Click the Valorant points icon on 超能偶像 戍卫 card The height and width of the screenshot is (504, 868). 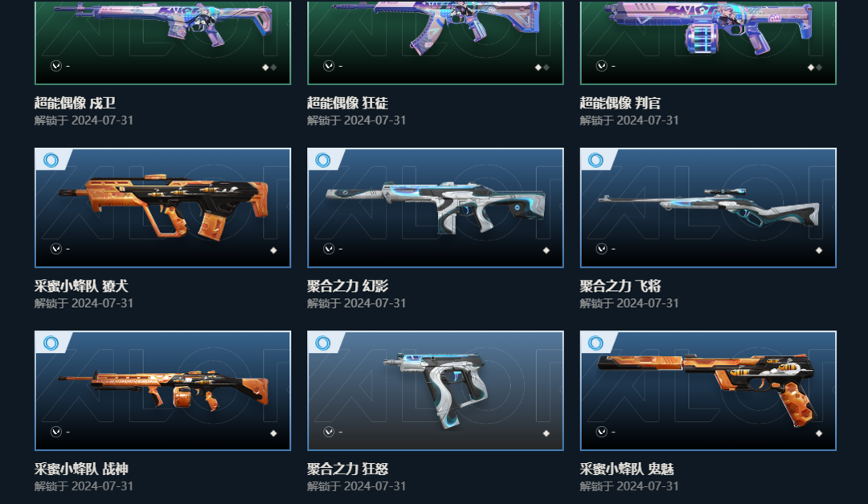pos(56,66)
